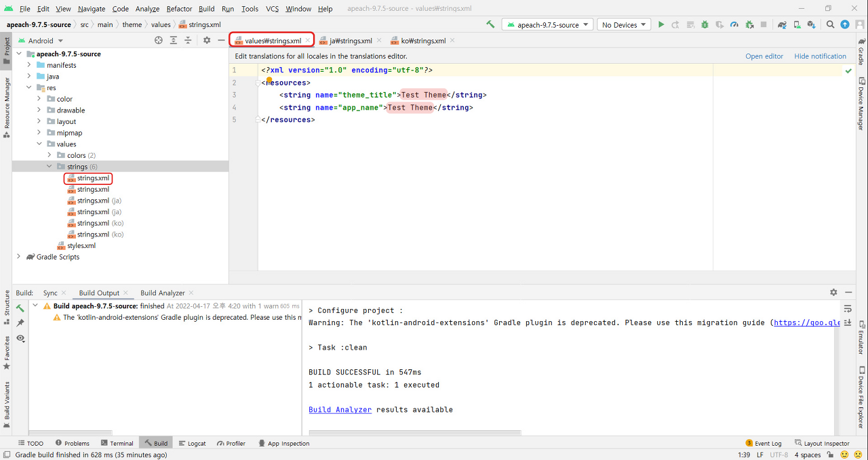Hide the Build panel with minus icon

coord(848,293)
